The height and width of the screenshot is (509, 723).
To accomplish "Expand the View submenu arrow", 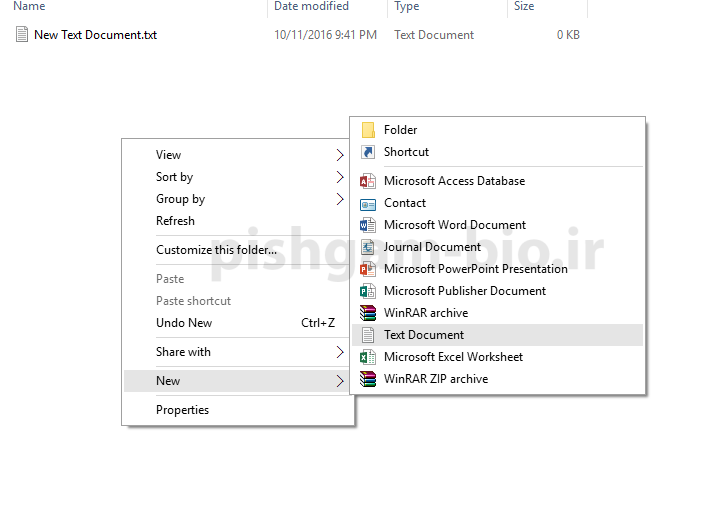I will pyautogui.click(x=340, y=155).
